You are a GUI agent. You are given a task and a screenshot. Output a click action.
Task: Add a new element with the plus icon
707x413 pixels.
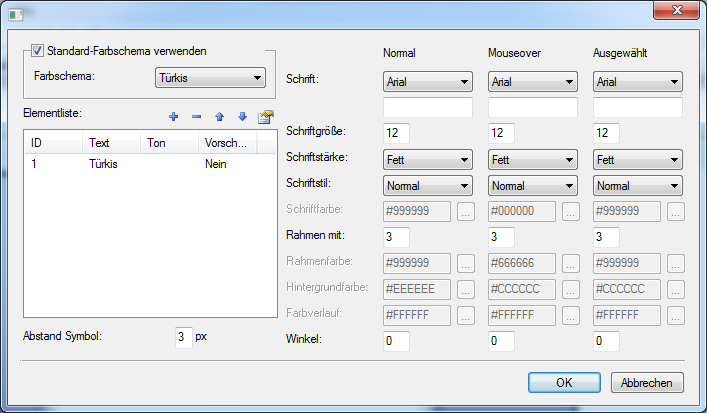point(174,117)
